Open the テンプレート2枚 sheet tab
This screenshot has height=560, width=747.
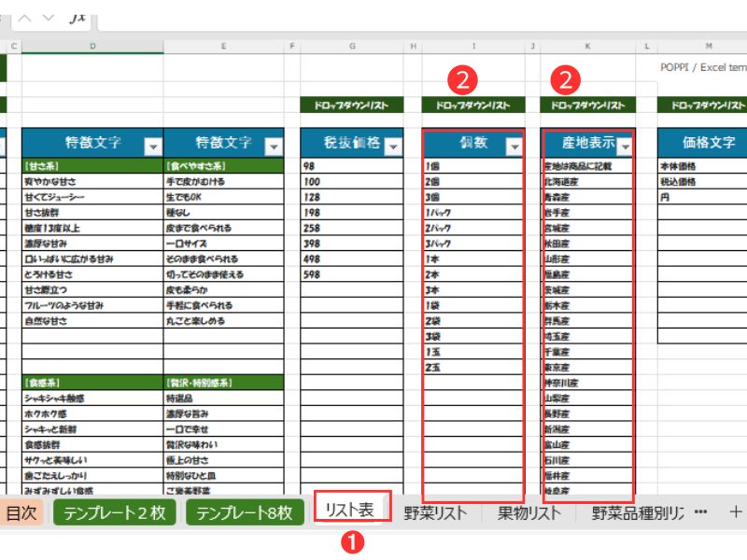tap(115, 512)
